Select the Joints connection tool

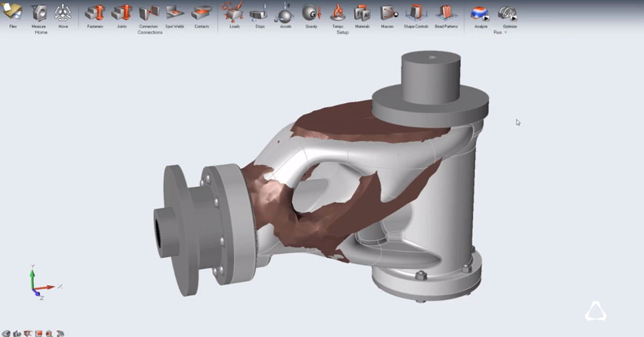coord(122,14)
